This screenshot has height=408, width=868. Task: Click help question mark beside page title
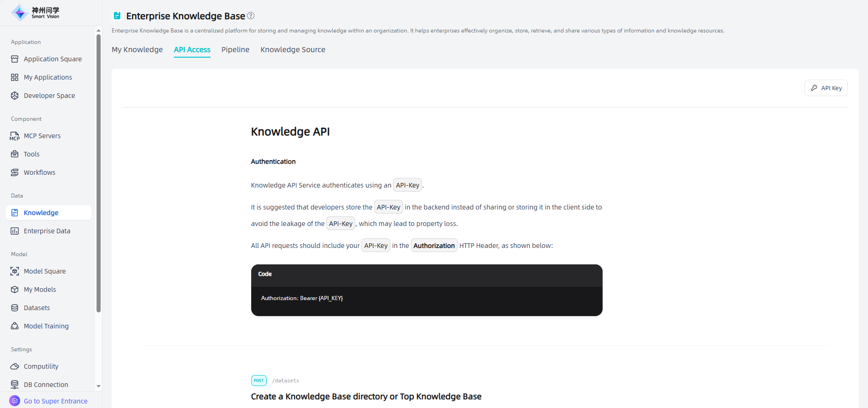[251, 16]
